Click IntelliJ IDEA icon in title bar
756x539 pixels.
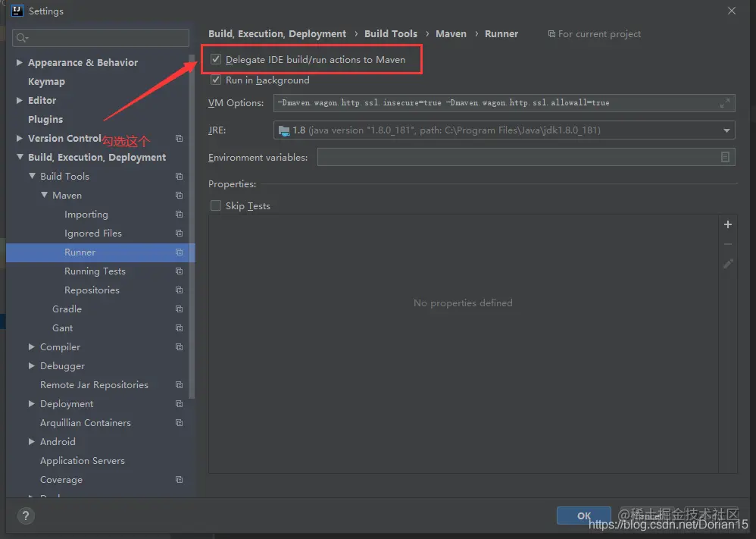coord(17,11)
